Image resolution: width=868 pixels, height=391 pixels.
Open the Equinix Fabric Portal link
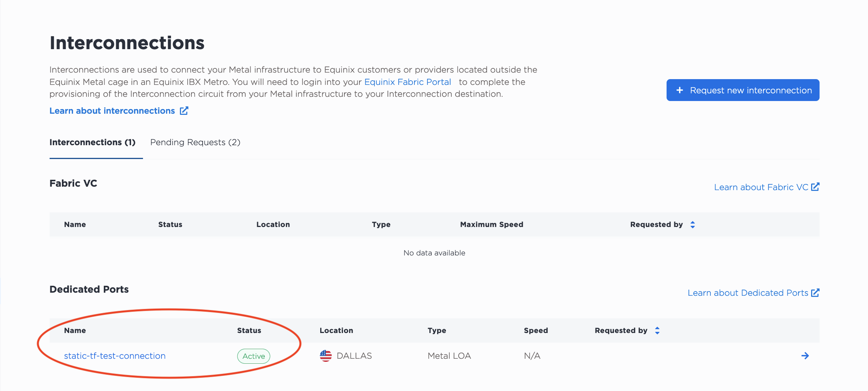[x=407, y=82]
